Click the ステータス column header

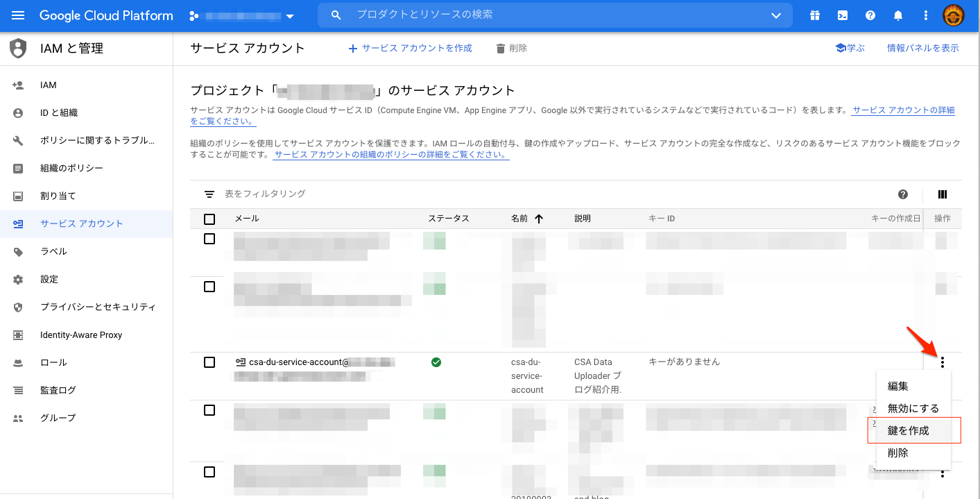click(449, 219)
